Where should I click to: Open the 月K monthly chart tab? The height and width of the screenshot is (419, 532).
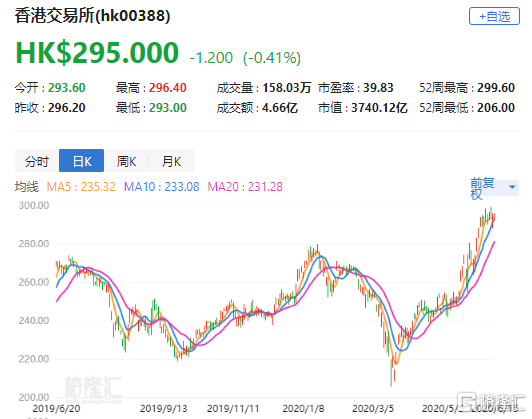click(171, 161)
